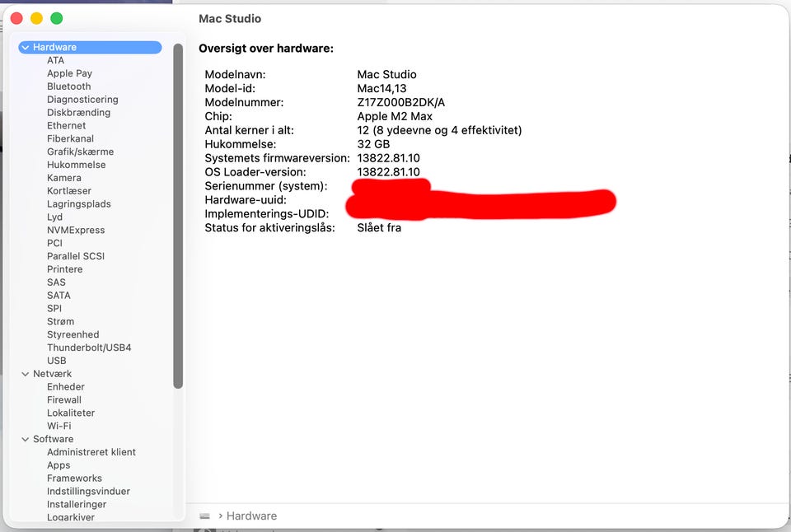The height and width of the screenshot is (532, 791).
Task: Click the Modelnavn value Mac Studio
Action: point(387,75)
